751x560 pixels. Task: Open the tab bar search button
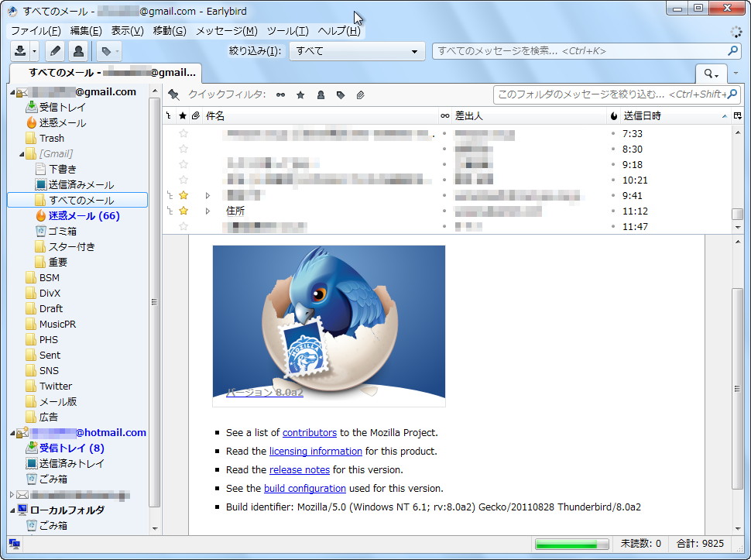(711, 74)
